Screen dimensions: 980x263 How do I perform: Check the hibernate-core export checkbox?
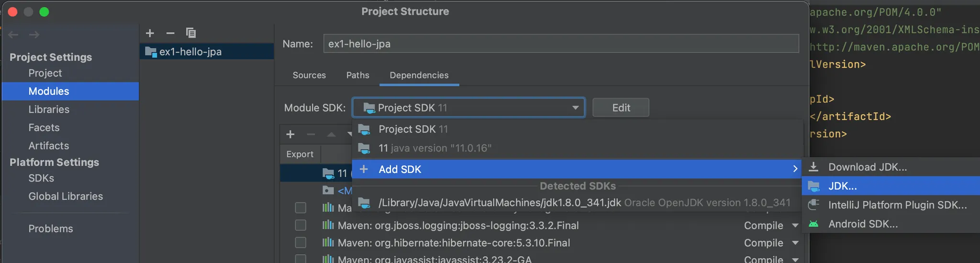[x=301, y=243]
